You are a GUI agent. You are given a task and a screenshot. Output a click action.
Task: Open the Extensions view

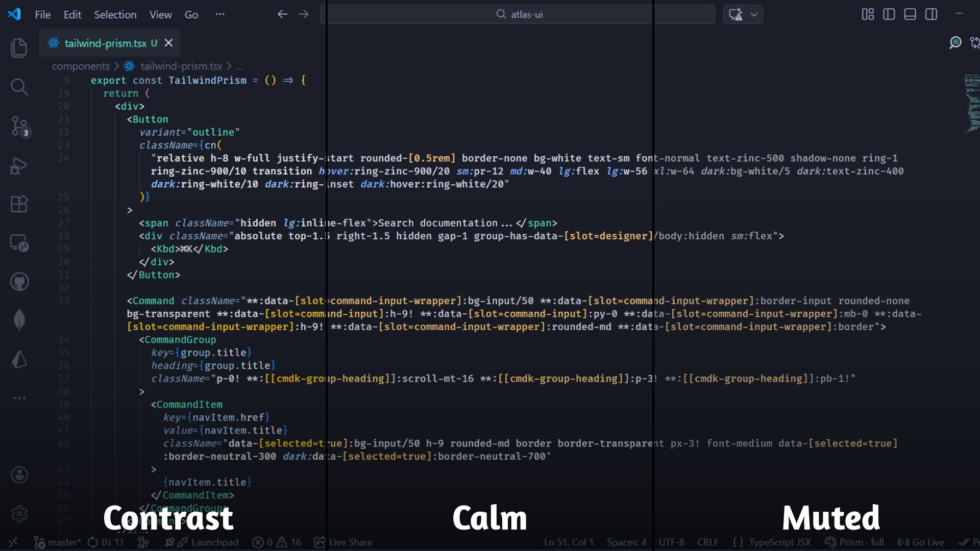[x=19, y=204]
